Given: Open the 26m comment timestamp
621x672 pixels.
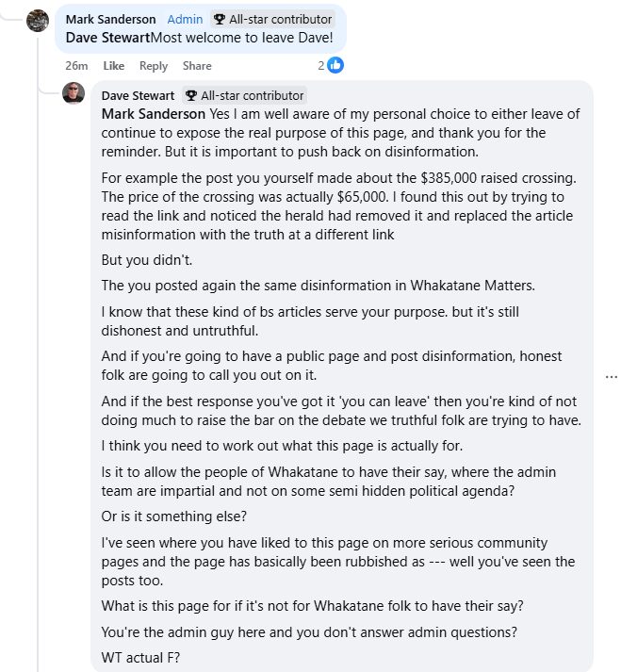Looking at the screenshot, I should coord(76,66).
